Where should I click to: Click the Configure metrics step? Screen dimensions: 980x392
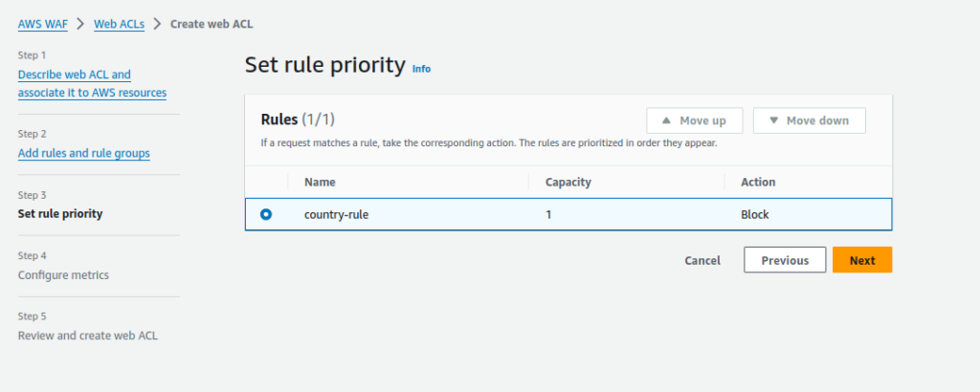(x=63, y=275)
